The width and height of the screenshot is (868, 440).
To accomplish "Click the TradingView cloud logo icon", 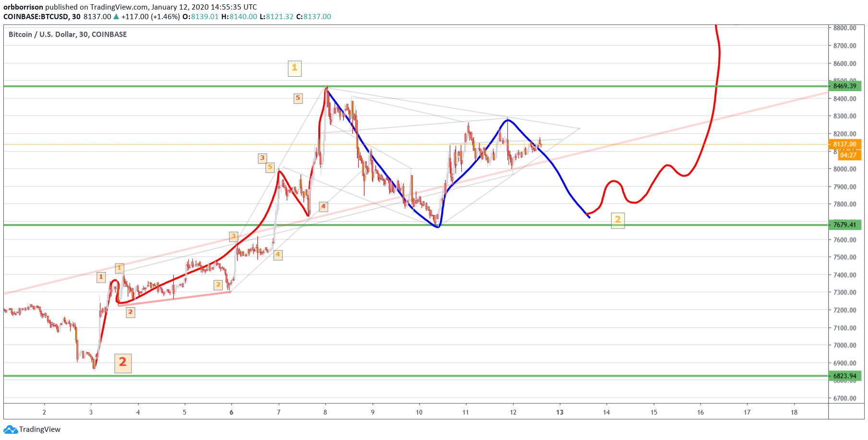I will click(11, 429).
